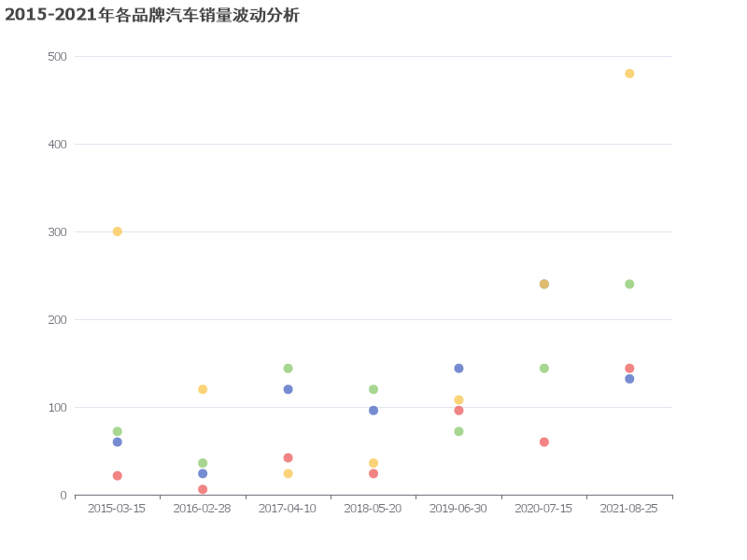Click the blue point above 2017-04-10
747x560 pixels.
click(x=288, y=389)
